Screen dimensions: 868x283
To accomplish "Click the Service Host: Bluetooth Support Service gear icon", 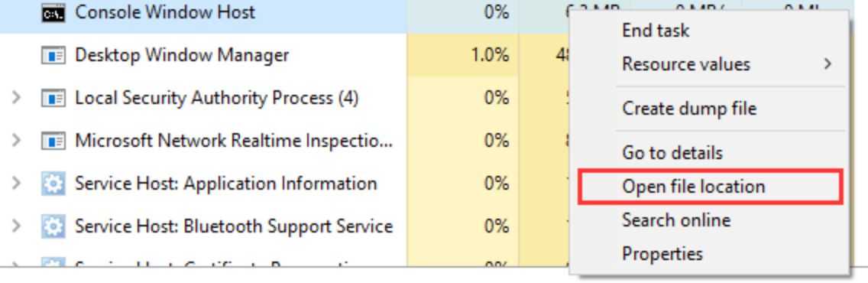I will [53, 226].
